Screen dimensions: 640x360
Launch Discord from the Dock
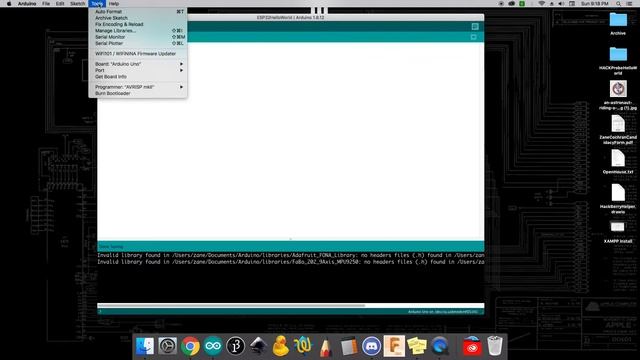(x=371, y=346)
